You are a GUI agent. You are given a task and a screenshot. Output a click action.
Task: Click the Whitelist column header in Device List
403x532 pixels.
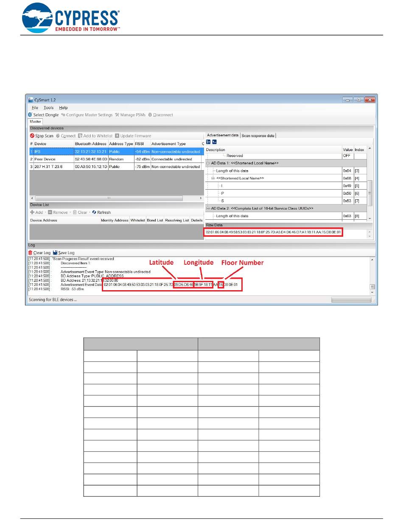[137, 220]
